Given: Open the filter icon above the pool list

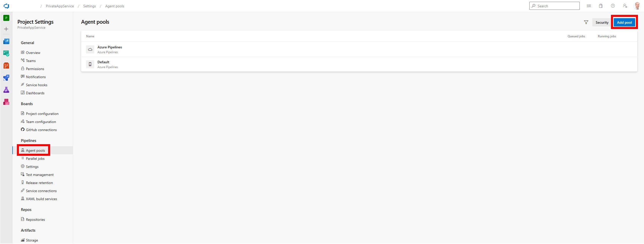Looking at the screenshot, I should click(586, 22).
